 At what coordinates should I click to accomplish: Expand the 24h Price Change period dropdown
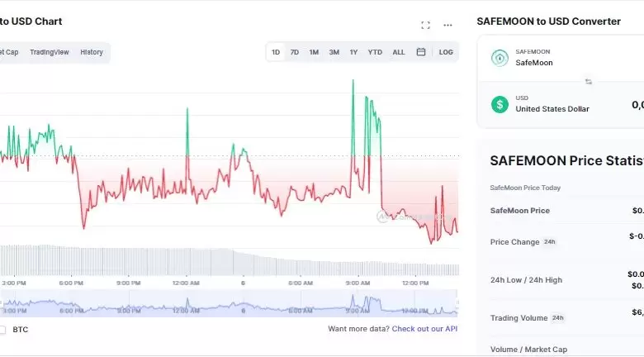[550, 242]
